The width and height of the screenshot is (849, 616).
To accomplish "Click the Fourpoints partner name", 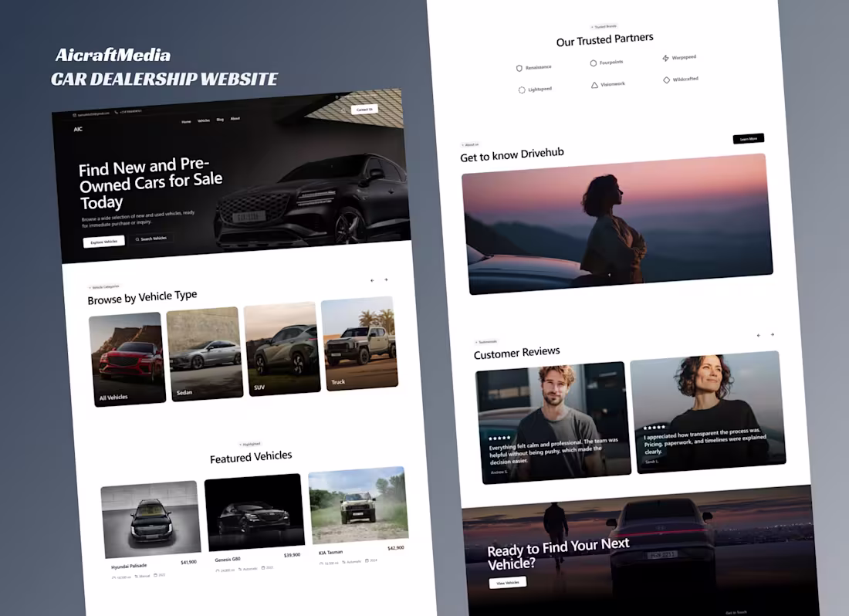I will tap(611, 63).
